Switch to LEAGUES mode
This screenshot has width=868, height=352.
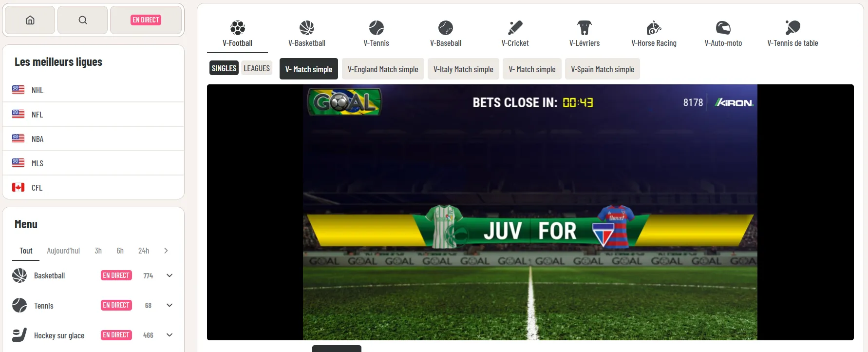tap(257, 68)
